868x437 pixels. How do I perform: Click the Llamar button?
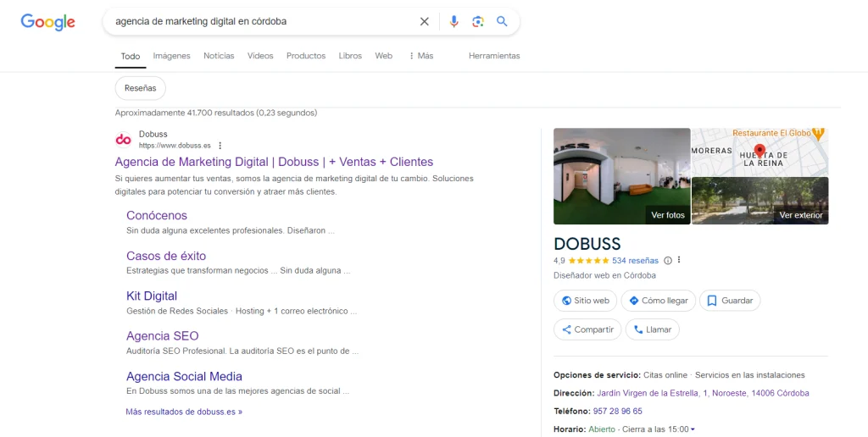653,329
